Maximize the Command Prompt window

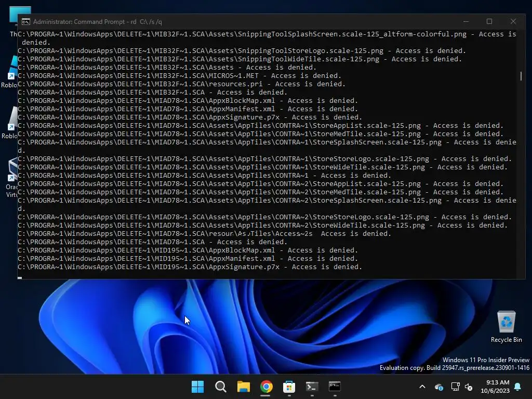(489, 21)
